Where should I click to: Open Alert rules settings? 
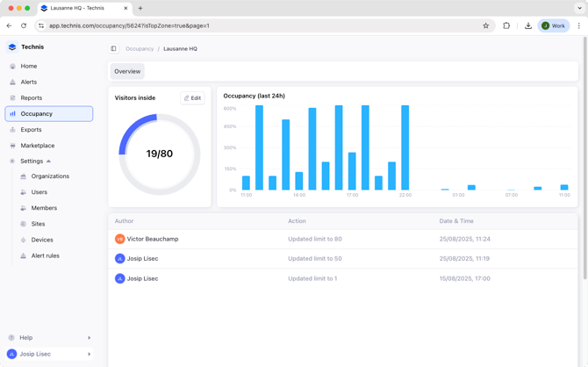[x=45, y=255]
